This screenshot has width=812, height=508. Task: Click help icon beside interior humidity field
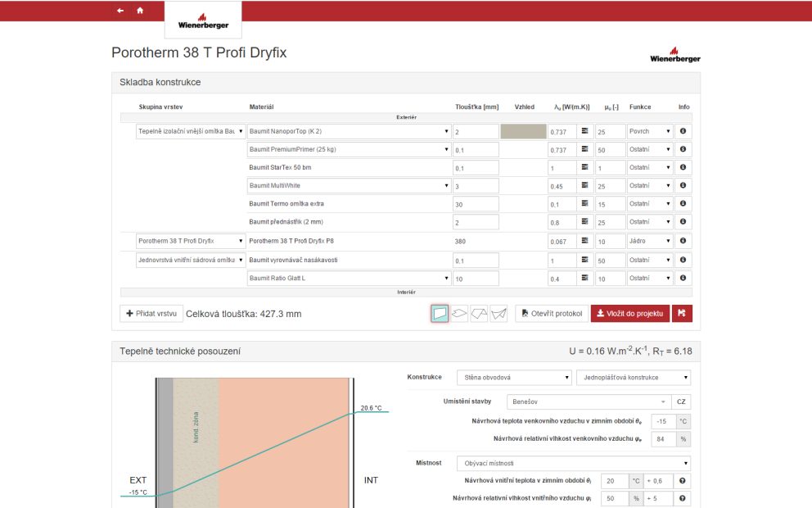click(682, 498)
